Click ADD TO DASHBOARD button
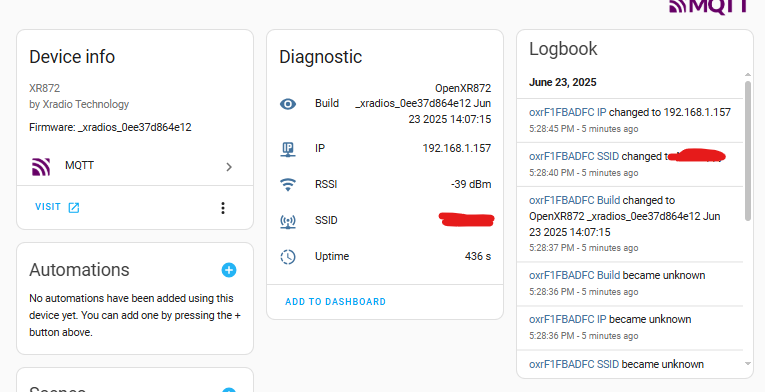765x392 pixels. click(336, 302)
